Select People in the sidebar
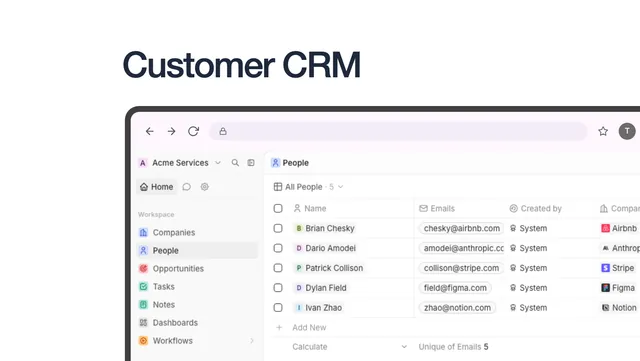This screenshot has width=640, height=361. click(198, 250)
